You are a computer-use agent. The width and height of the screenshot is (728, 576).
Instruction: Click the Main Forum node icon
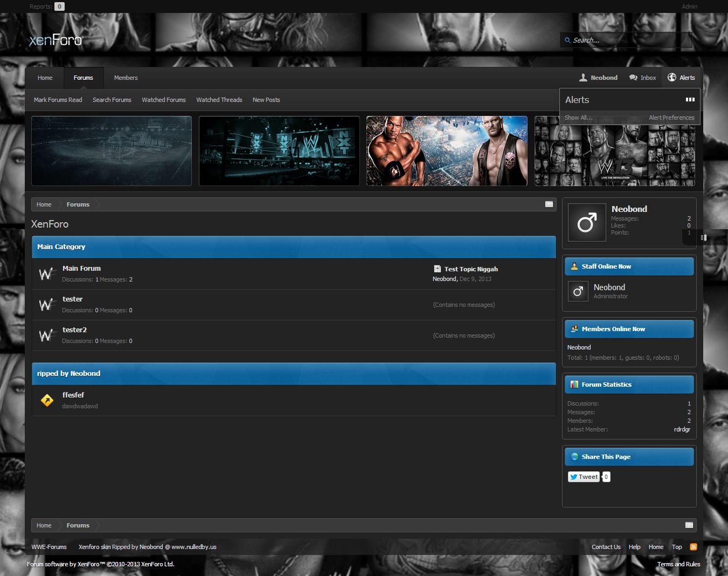pyautogui.click(x=47, y=274)
